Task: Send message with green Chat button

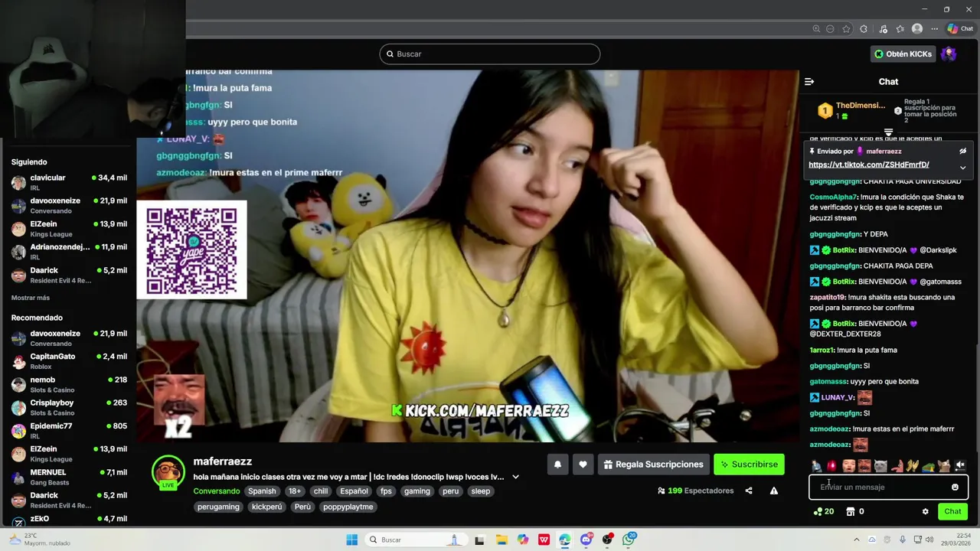Action: click(952, 511)
